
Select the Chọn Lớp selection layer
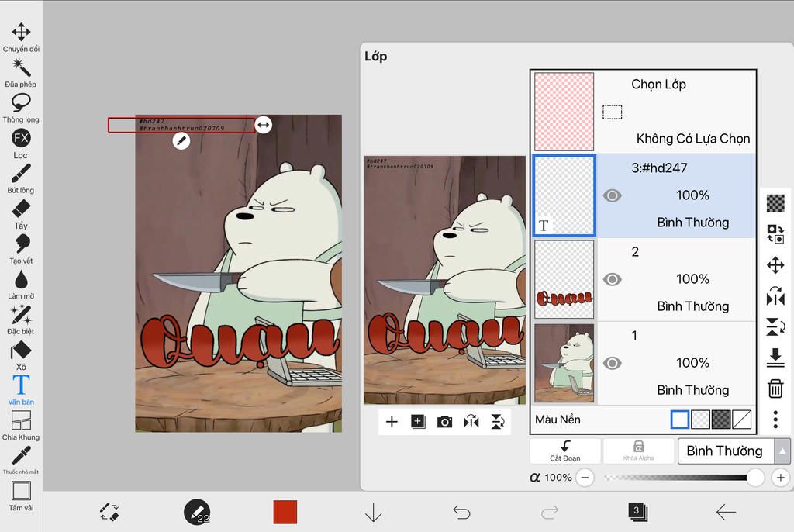(x=644, y=112)
